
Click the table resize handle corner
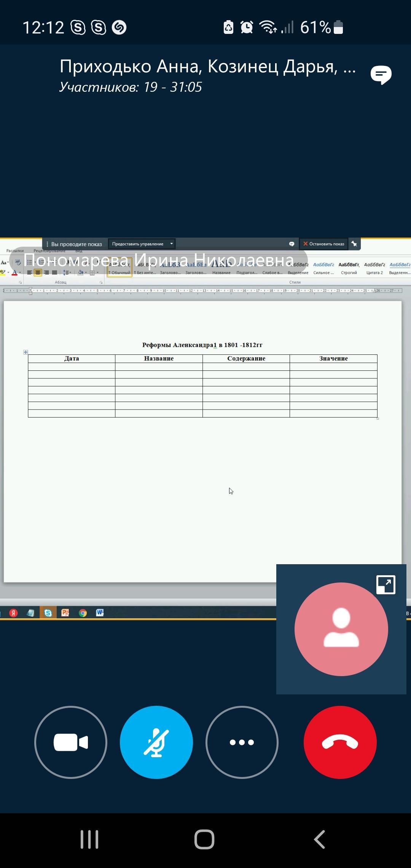378,418
